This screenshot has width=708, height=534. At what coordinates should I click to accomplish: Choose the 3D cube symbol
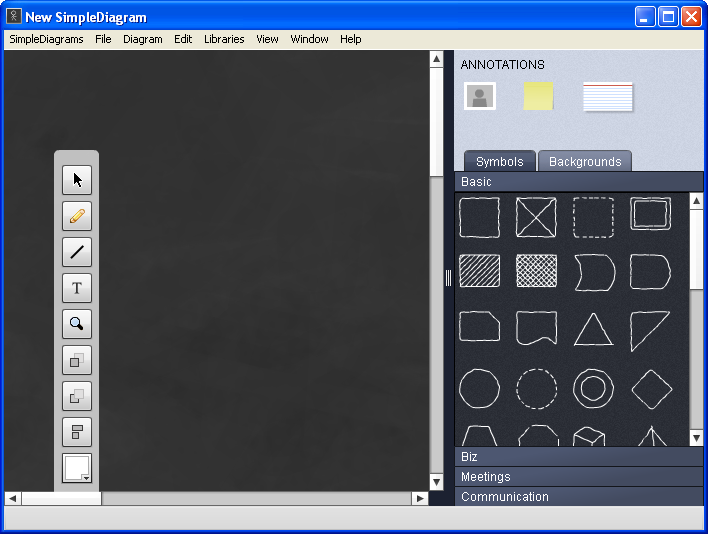[589, 436]
